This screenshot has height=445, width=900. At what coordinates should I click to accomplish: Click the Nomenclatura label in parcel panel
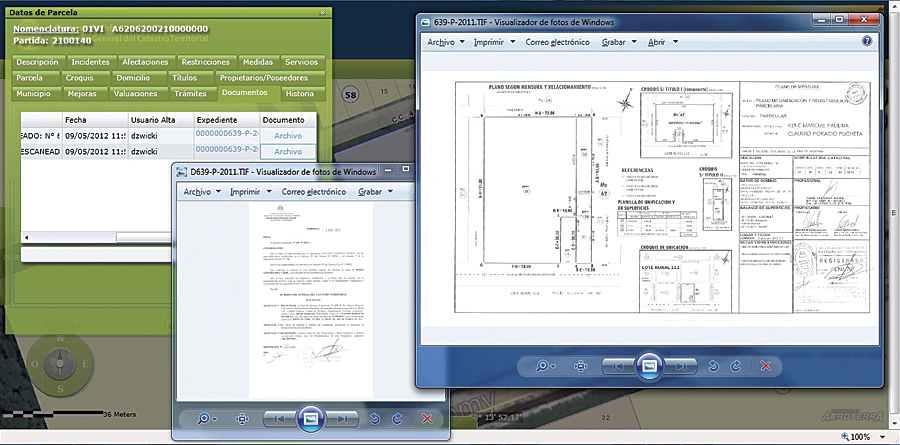click(x=46, y=29)
